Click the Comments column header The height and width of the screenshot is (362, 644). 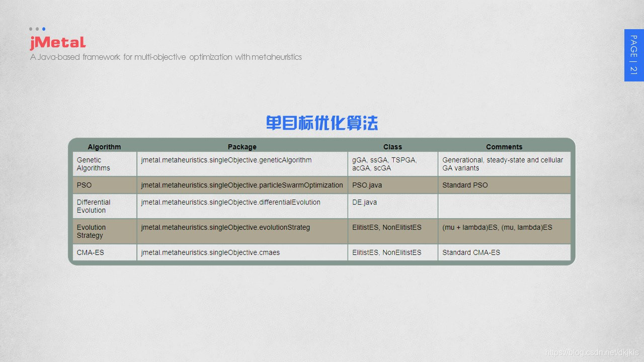click(x=504, y=147)
